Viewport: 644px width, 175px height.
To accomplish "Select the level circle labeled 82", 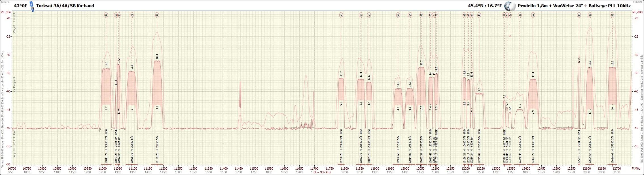I will tap(106, 15).
